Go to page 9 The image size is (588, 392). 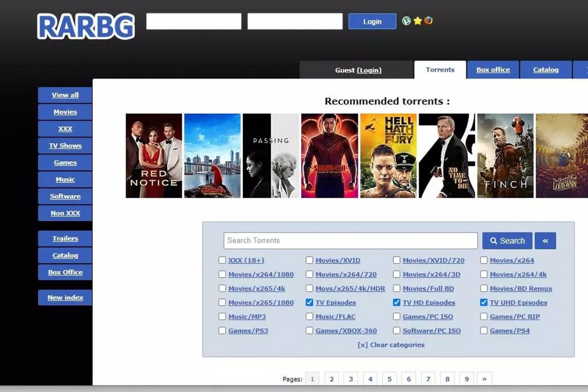(466, 379)
